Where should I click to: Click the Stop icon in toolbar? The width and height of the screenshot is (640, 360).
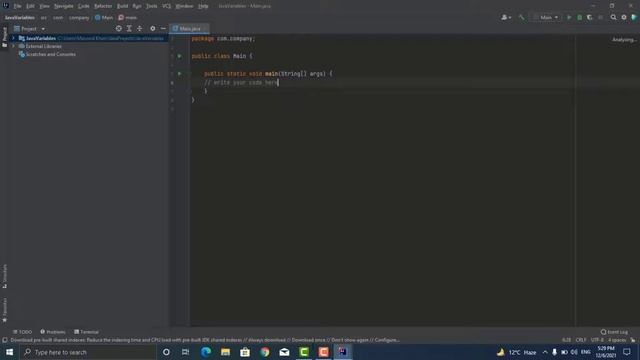[600, 18]
